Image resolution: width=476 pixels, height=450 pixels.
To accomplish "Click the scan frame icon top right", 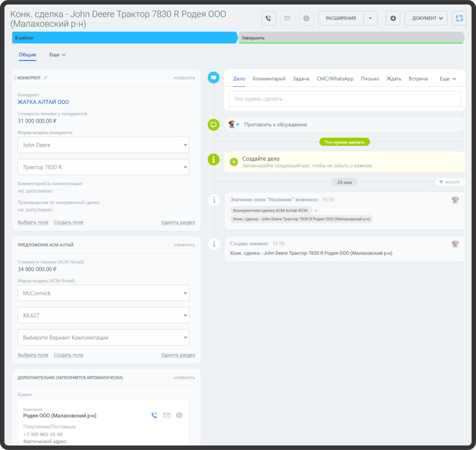I will click(x=459, y=18).
